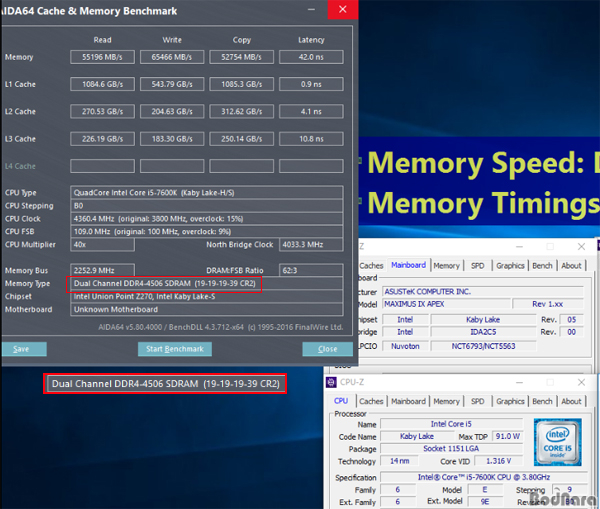
Task: Select Bench tab in upper CPU-Z window
Action: point(542,266)
